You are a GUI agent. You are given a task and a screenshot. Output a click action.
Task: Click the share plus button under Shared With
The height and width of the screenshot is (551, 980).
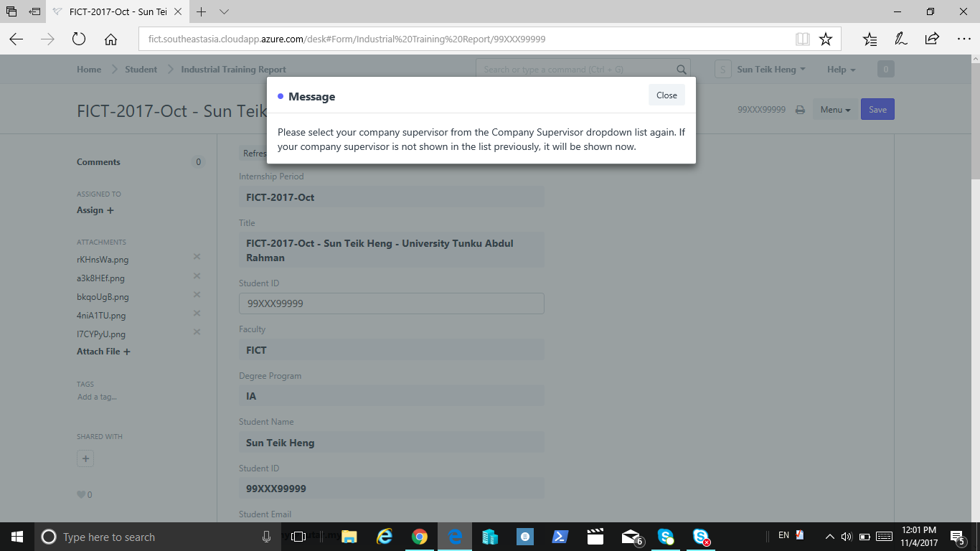tap(85, 458)
